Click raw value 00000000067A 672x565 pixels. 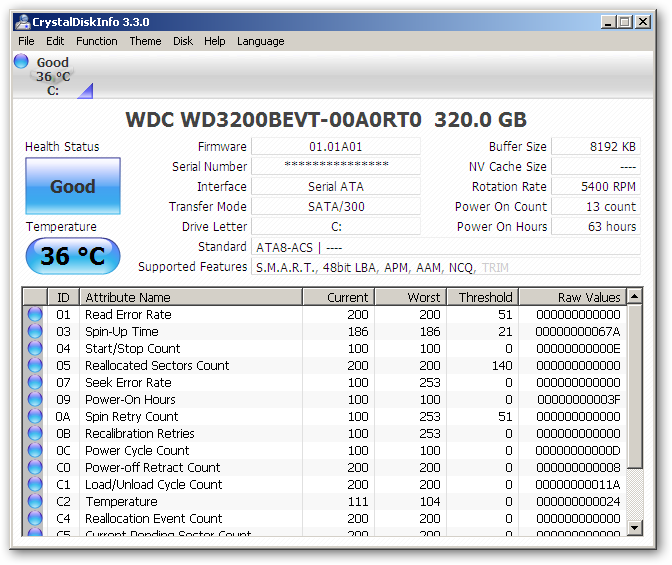(578, 332)
